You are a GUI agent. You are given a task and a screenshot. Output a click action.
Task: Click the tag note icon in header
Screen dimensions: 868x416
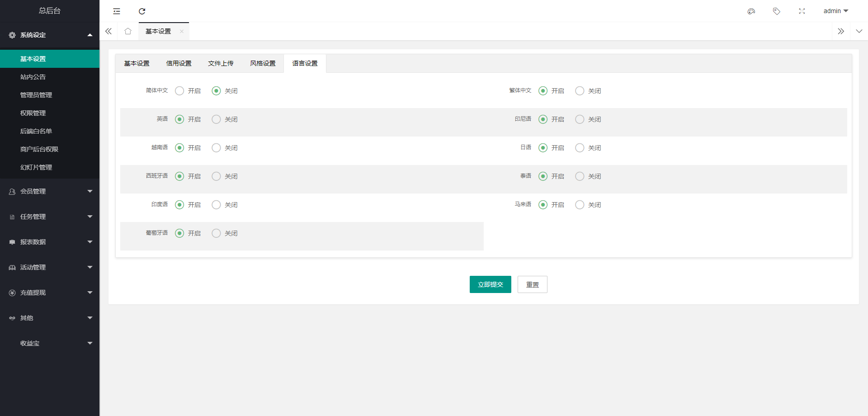tap(777, 11)
